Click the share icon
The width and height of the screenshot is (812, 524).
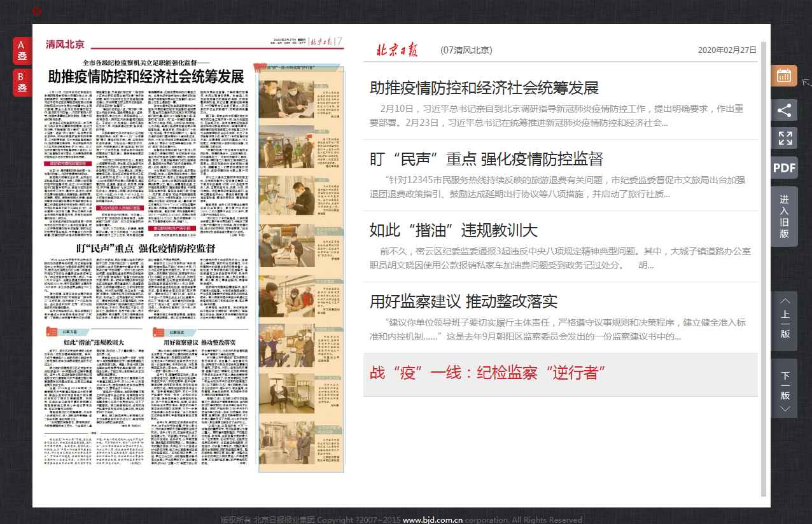pyautogui.click(x=784, y=110)
